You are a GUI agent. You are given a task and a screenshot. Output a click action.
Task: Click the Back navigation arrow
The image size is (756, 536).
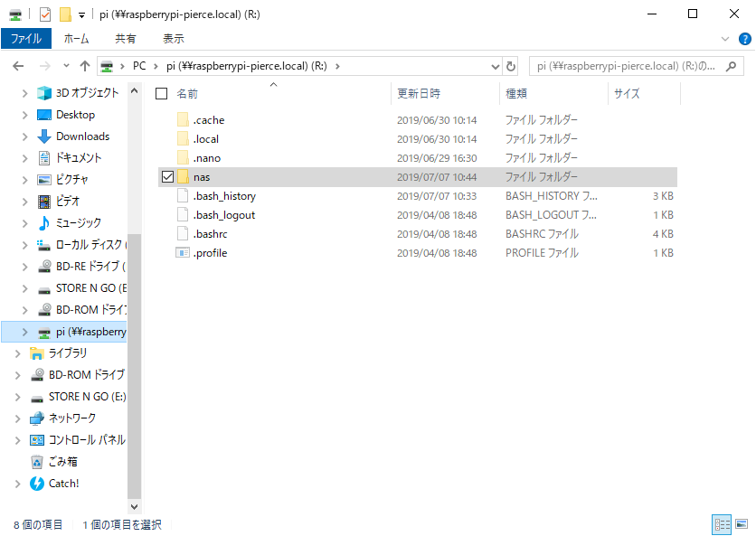tap(19, 66)
